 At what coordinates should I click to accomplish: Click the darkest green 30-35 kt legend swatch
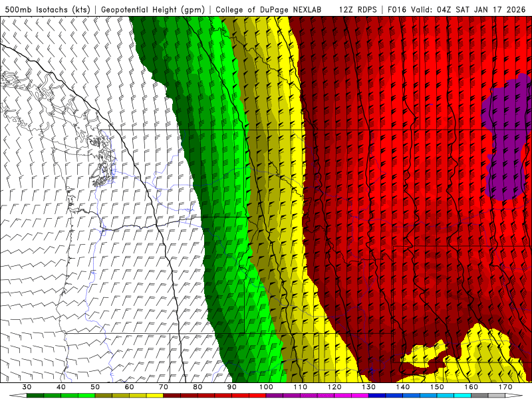(35, 396)
